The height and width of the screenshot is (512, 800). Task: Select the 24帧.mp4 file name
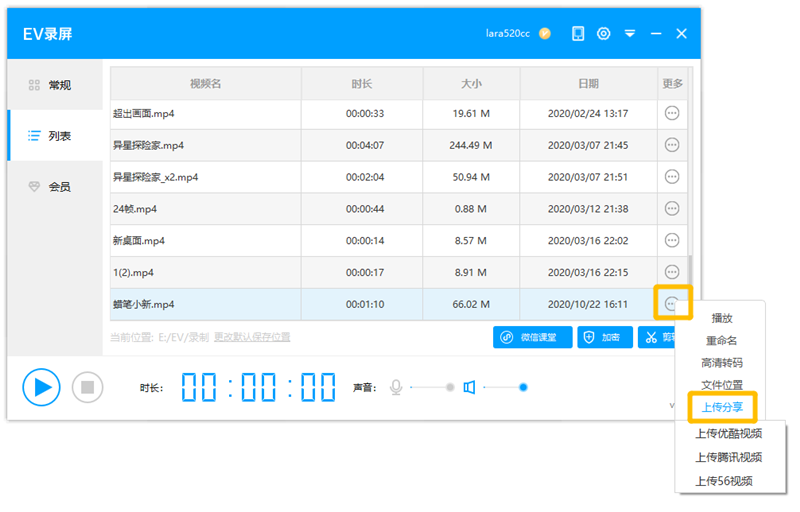[x=135, y=209]
